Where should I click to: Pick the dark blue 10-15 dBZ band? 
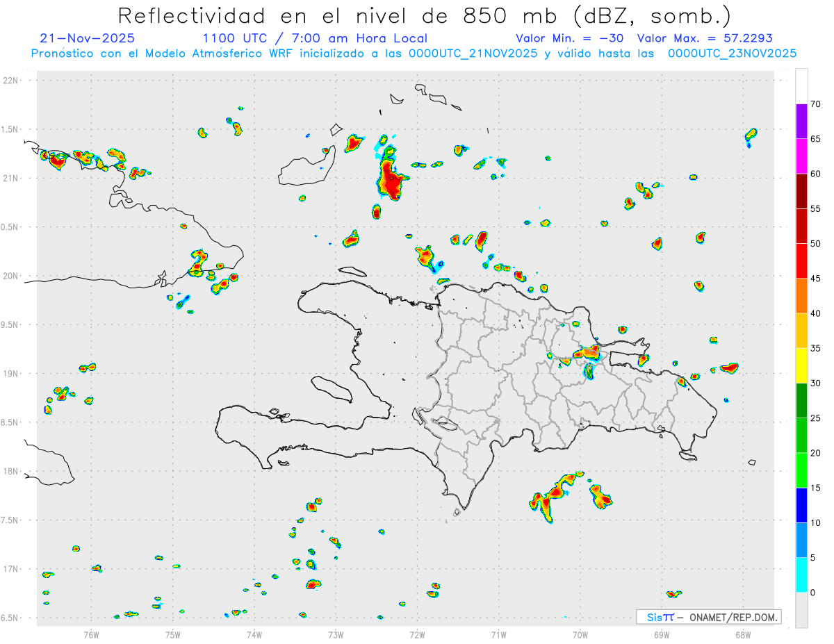(x=801, y=505)
